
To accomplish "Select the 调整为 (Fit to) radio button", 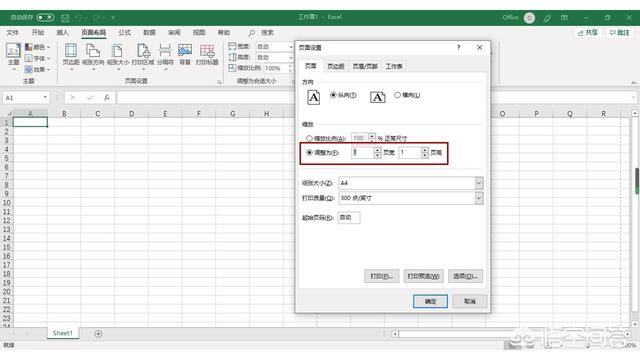I will 309,153.
